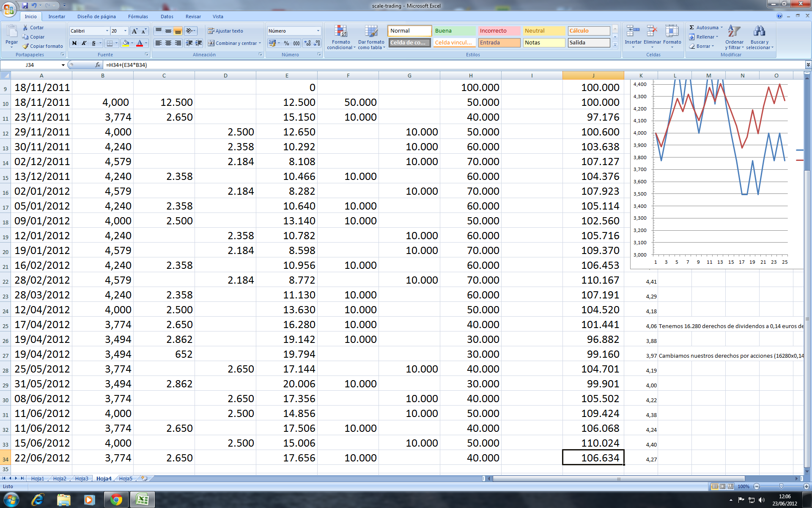
Task: Click the increase font size icon
Action: tap(134, 31)
